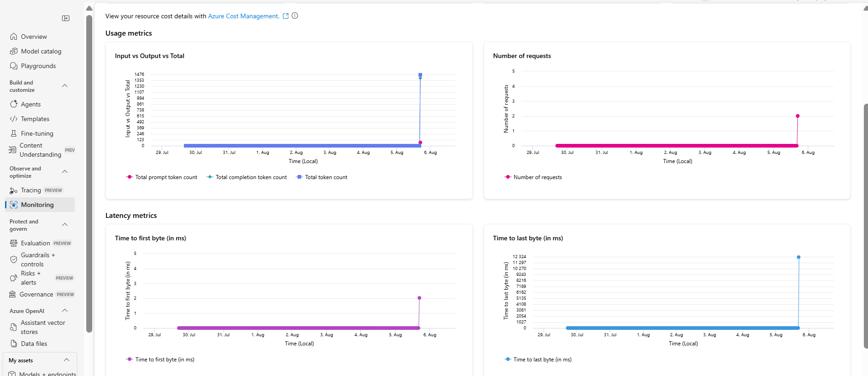Click the Governance building icon
868x376 pixels.
13,294
